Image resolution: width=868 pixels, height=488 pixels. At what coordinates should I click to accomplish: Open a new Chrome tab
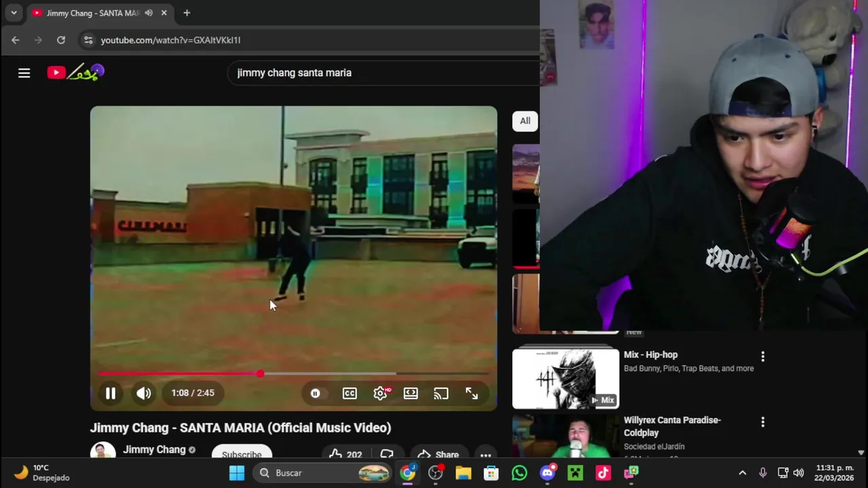click(186, 13)
